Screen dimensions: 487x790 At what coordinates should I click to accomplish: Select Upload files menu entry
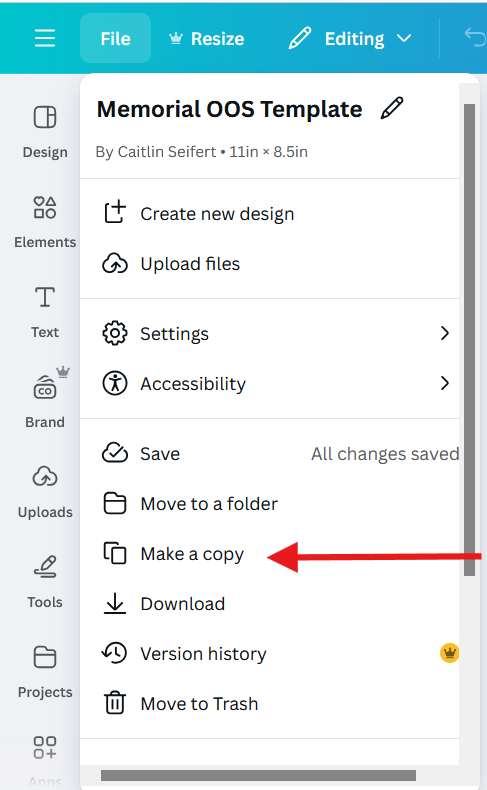269,264
